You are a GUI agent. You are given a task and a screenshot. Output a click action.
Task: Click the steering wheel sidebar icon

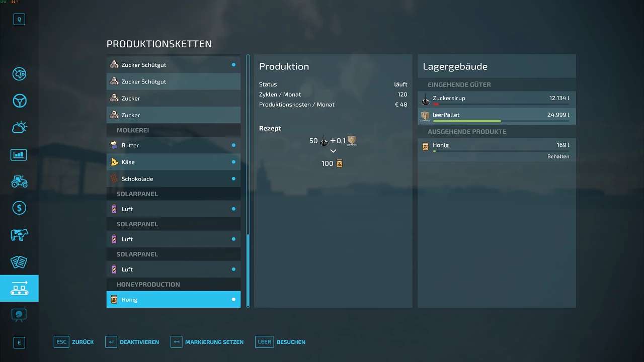click(x=19, y=101)
